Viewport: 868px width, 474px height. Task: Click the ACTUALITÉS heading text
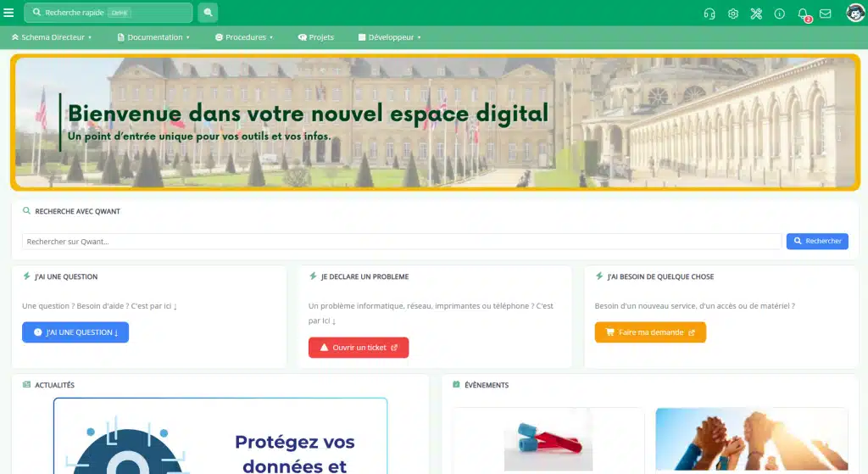54,385
